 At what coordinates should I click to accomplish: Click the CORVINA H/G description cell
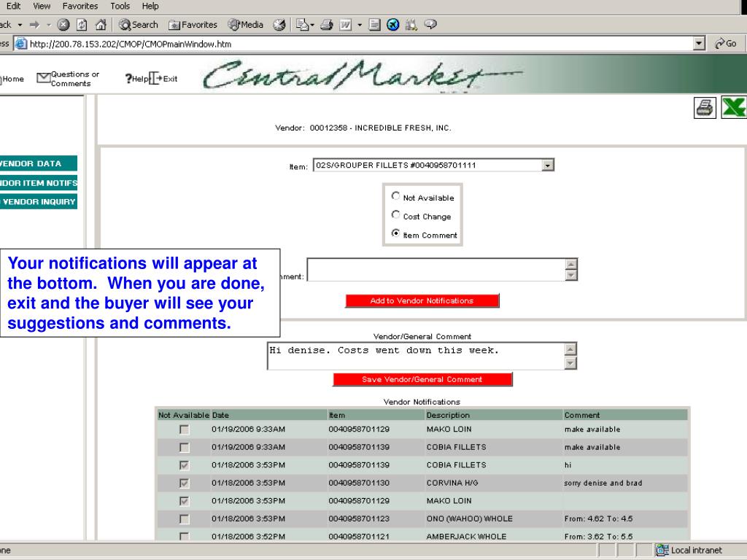452,483
